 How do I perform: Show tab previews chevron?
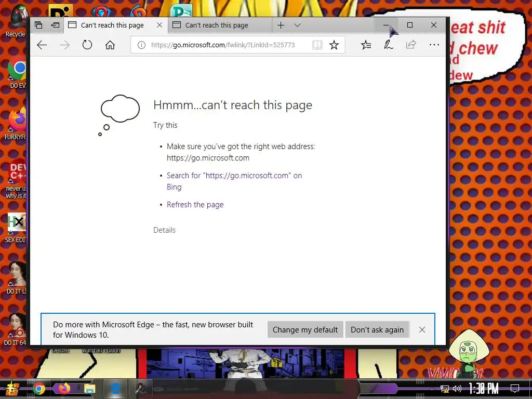pyautogui.click(x=298, y=25)
